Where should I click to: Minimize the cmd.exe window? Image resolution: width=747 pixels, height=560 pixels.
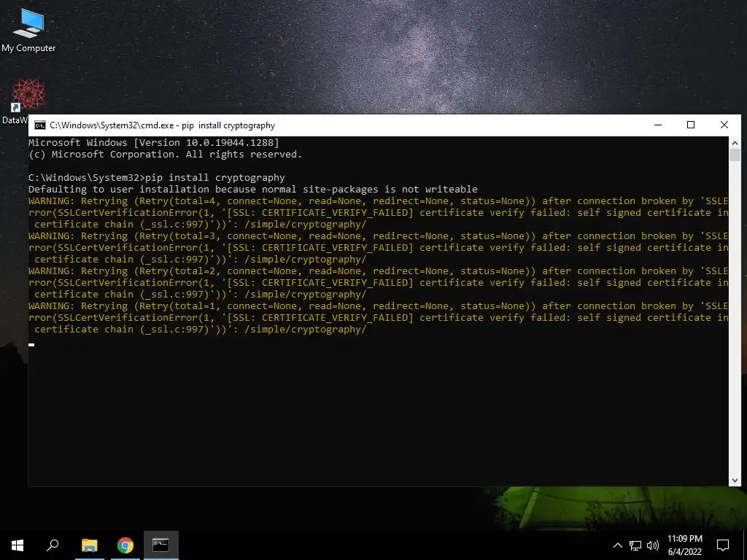[x=658, y=125]
